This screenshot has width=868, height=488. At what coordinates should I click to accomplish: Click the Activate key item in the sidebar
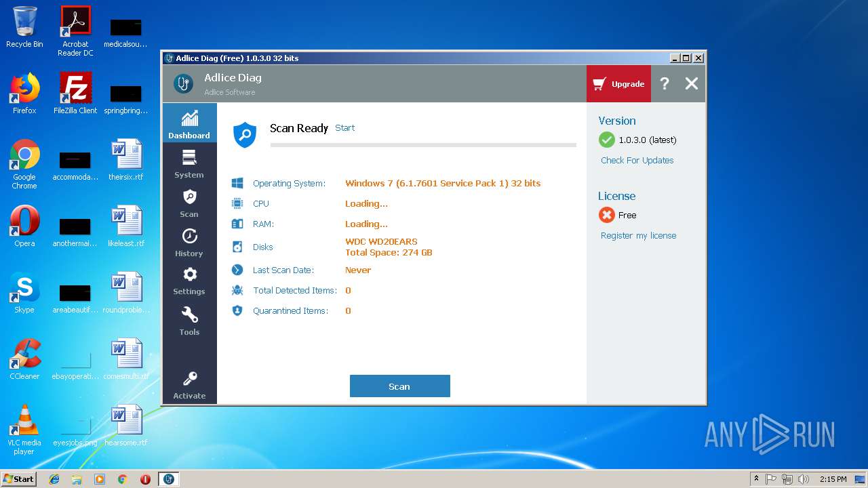coord(189,385)
